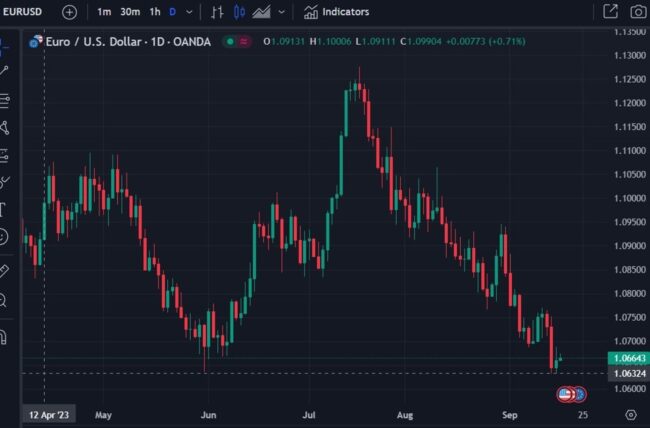Open the Indicators panel
This screenshot has height=428, width=650.
pyautogui.click(x=336, y=12)
